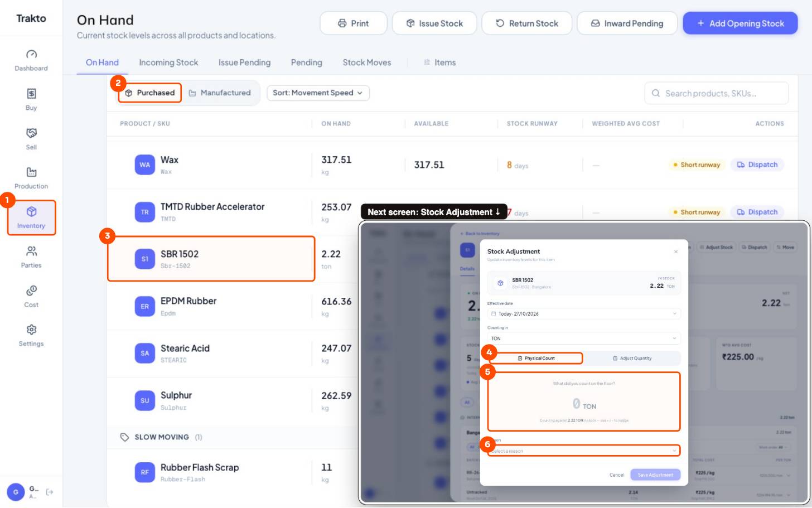The width and height of the screenshot is (812, 508).
Task: Open the Sort: Movement Speed dropdown
Action: (318, 93)
